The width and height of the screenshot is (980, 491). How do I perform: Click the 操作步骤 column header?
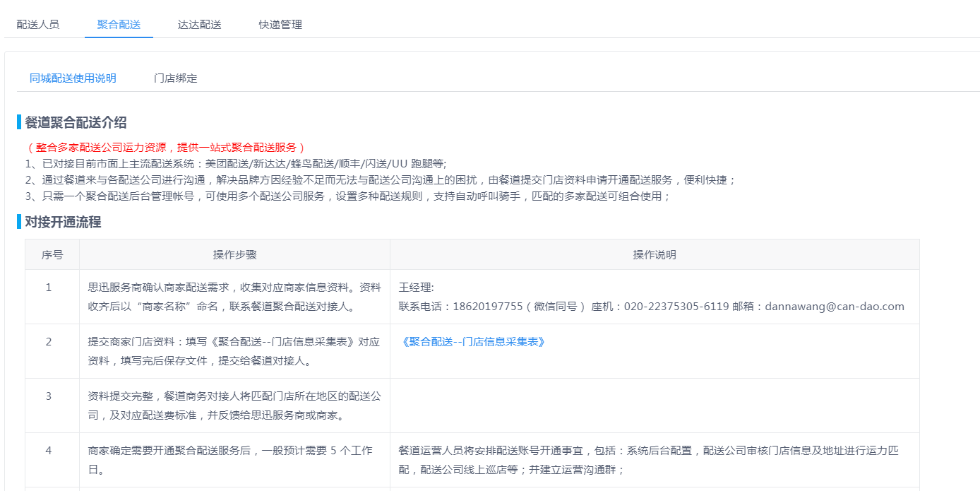tap(235, 255)
